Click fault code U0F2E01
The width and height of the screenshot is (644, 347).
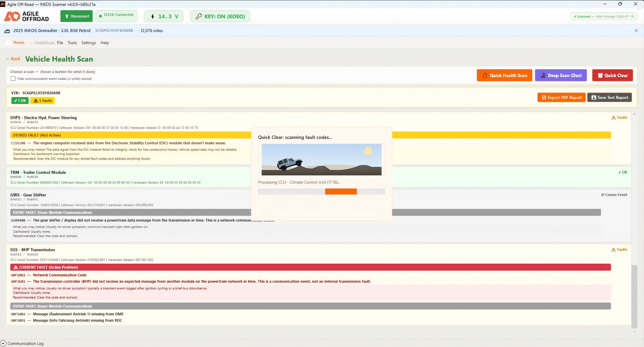click(x=18, y=282)
